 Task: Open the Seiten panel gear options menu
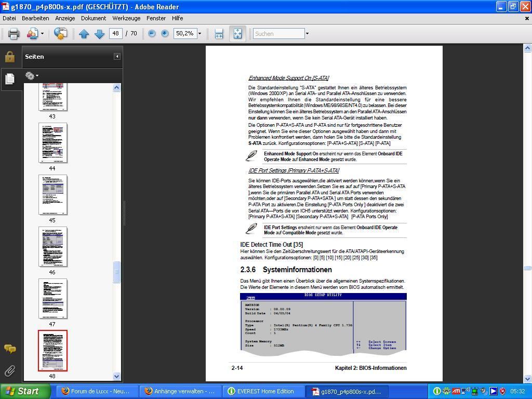(x=32, y=76)
